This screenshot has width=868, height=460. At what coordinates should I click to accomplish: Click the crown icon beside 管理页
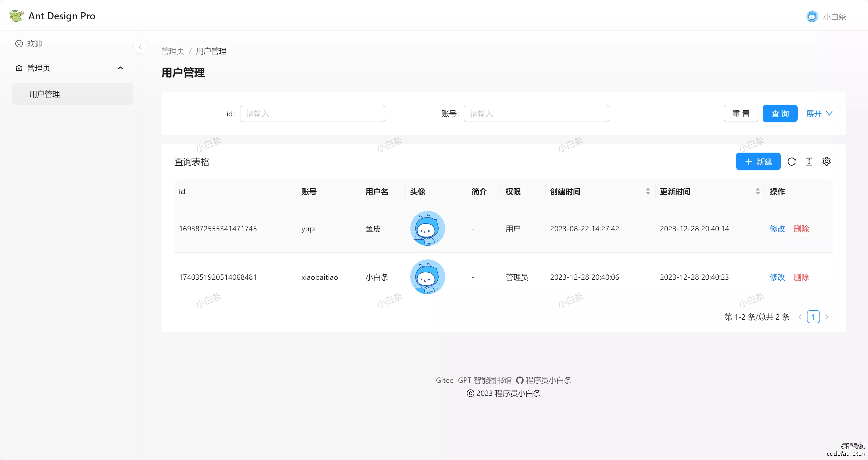pos(19,68)
